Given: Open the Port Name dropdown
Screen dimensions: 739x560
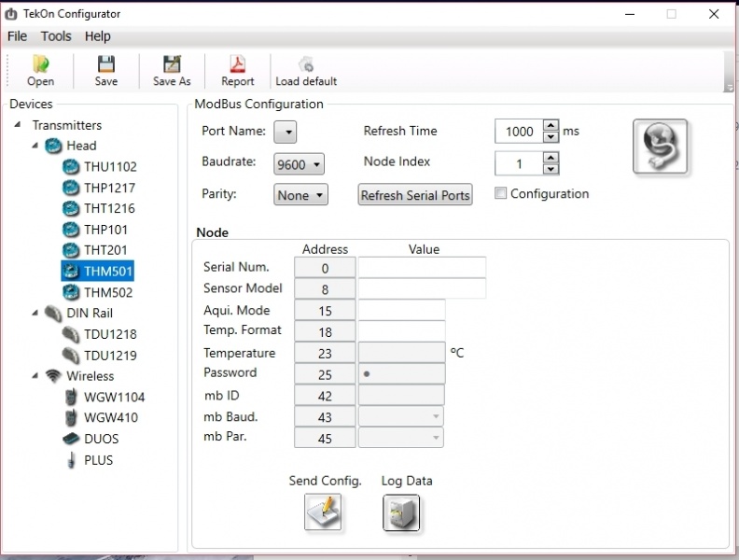Looking at the screenshot, I should 285,133.
